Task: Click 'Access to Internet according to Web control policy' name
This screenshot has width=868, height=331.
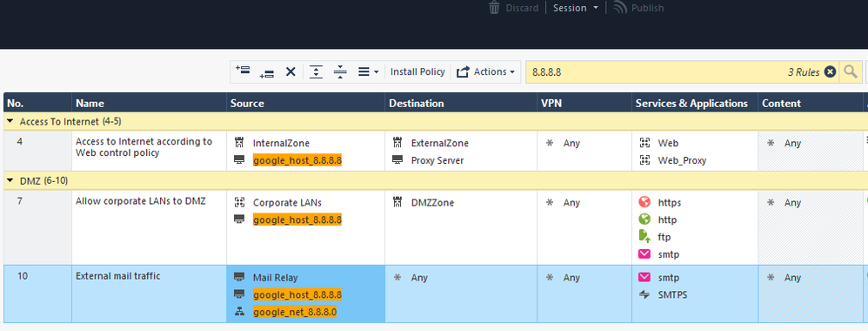Action: [x=144, y=147]
